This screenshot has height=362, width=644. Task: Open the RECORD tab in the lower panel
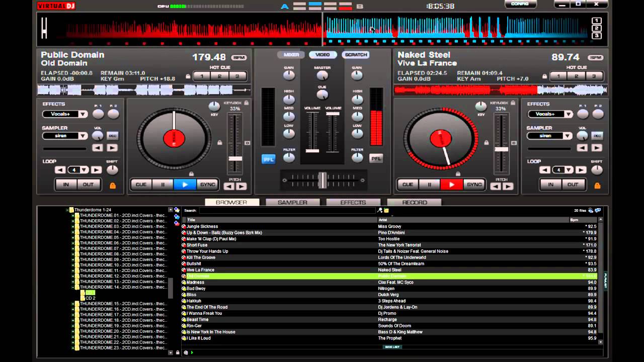(415, 203)
